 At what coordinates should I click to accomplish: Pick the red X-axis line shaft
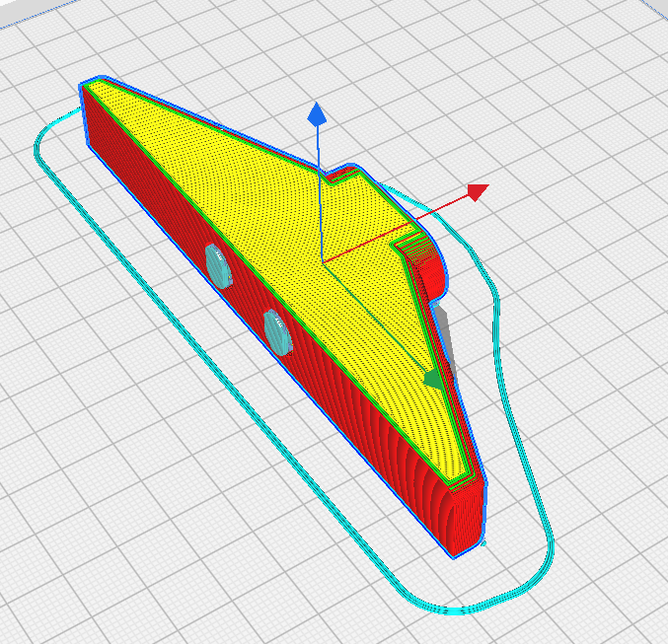397,228
